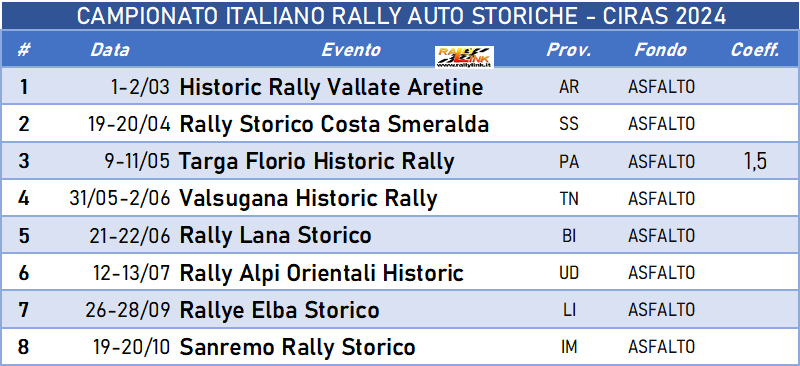
Task: Open Historic Rally Vallate Aretine event
Action: (332, 87)
